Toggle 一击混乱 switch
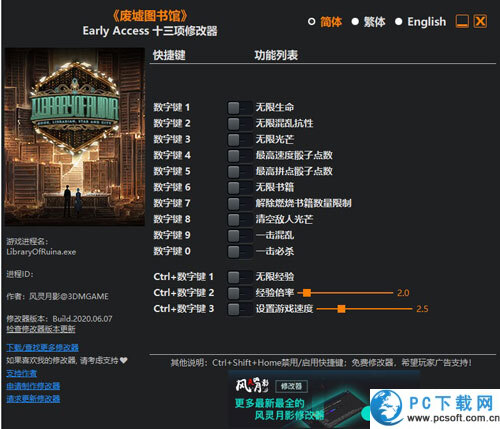 [x=239, y=235]
